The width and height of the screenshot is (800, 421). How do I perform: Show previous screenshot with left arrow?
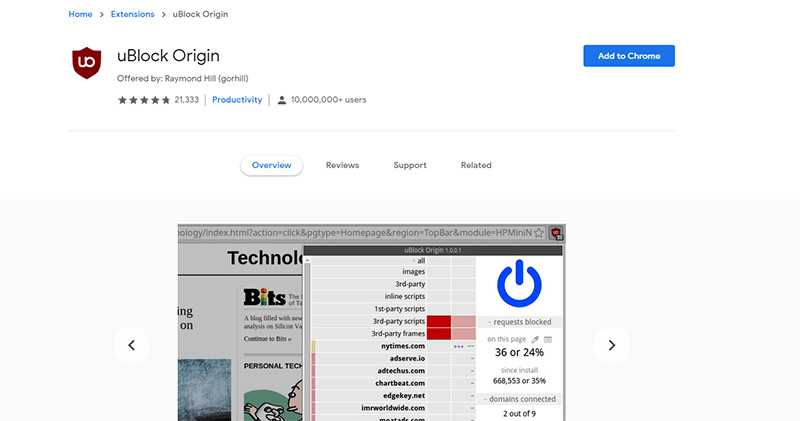coord(132,345)
